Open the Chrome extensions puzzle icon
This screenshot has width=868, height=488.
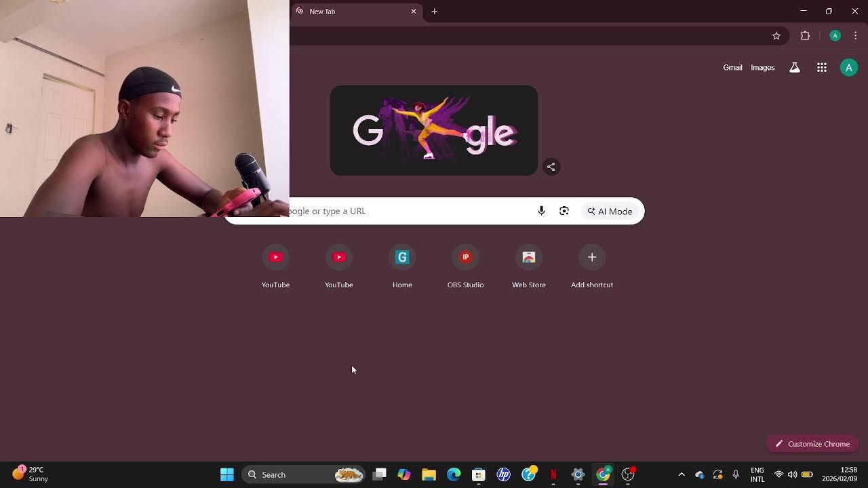[805, 36]
